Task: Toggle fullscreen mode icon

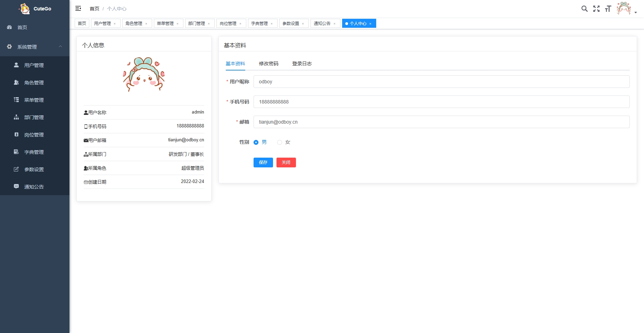Action: point(596,9)
